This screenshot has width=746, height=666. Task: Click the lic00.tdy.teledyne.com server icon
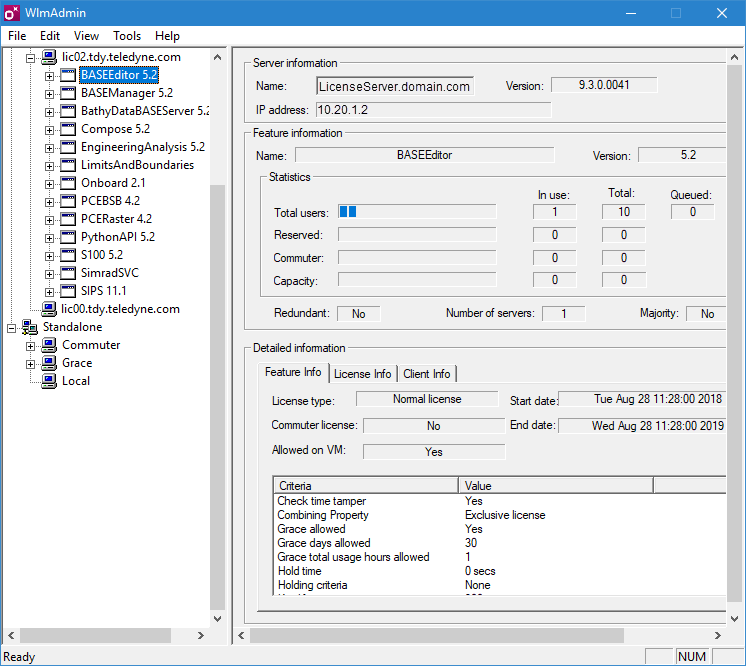49,309
